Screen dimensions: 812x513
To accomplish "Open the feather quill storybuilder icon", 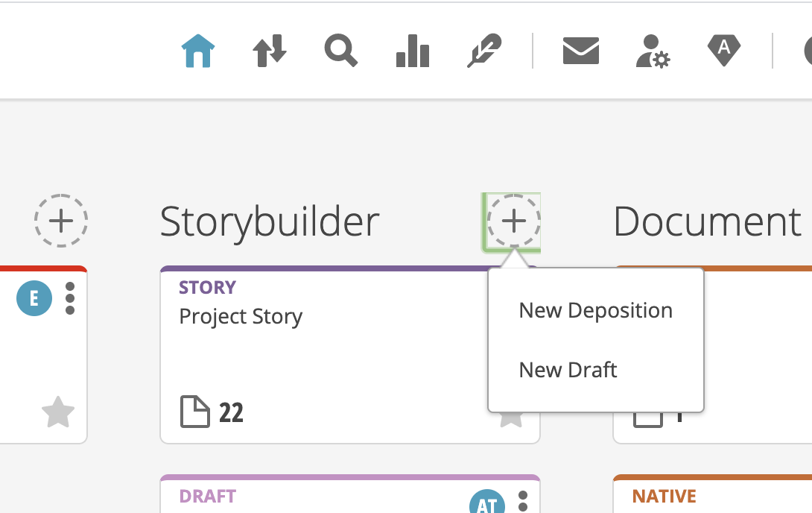I will (x=484, y=51).
